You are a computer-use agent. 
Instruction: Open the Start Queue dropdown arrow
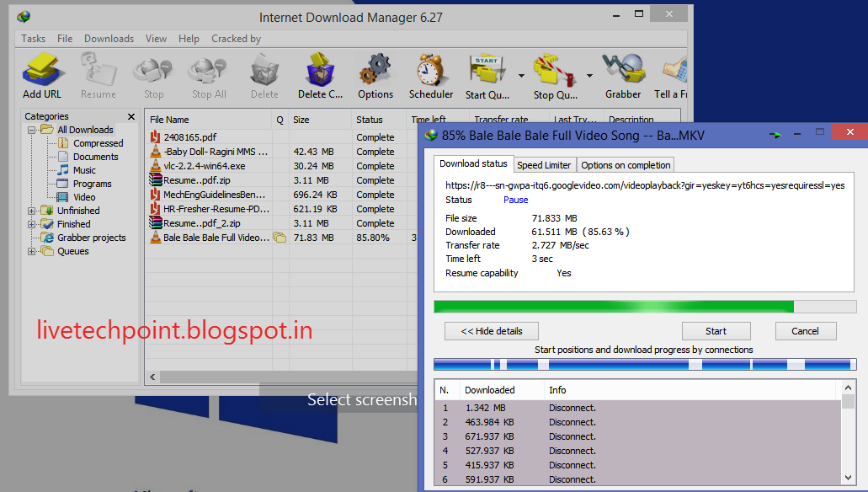tap(521, 76)
